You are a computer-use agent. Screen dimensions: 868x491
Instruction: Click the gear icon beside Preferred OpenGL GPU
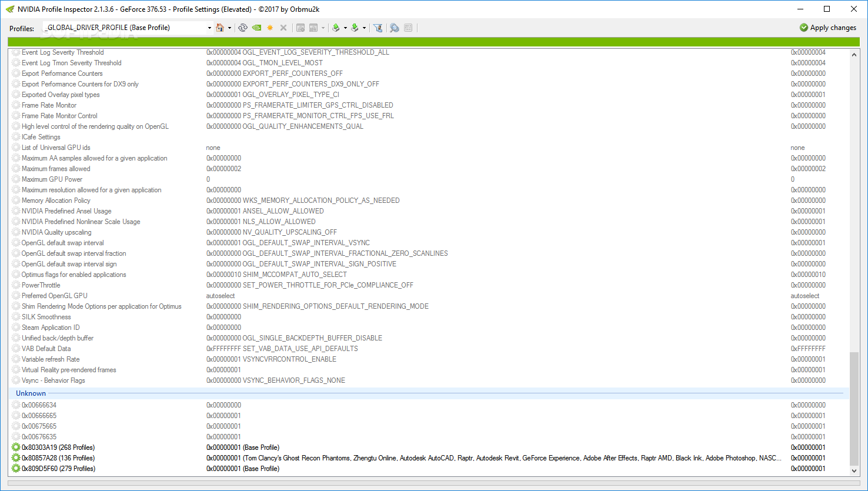[16, 296]
